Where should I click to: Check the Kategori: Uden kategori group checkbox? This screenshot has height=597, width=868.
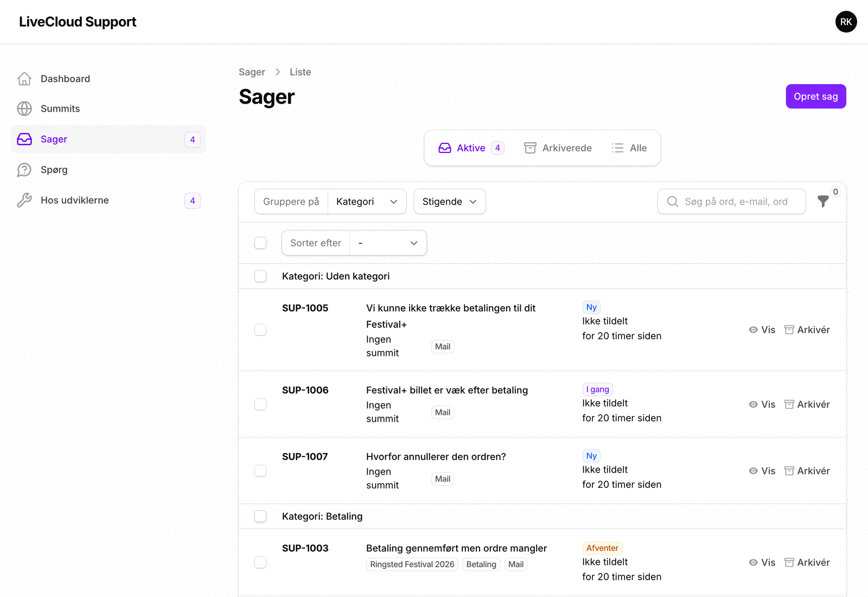pyautogui.click(x=260, y=276)
